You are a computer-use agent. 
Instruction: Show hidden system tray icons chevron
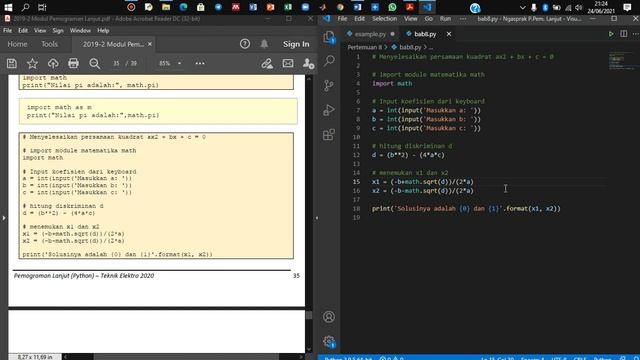point(522,7)
